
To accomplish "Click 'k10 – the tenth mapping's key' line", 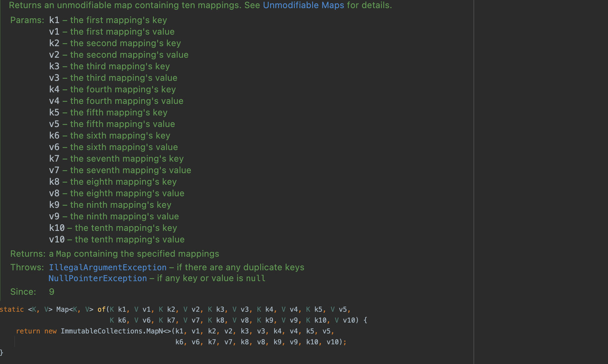I will [x=113, y=228].
